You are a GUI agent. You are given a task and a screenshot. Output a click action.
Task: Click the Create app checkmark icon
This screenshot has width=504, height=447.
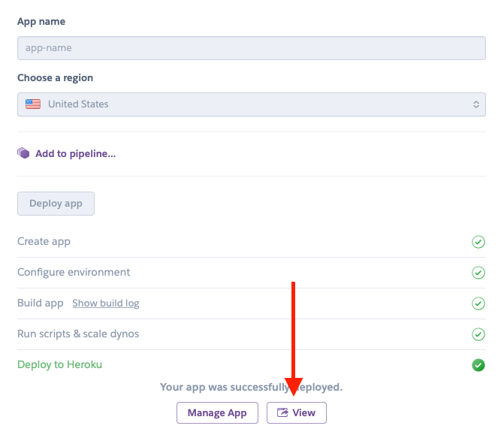478,242
